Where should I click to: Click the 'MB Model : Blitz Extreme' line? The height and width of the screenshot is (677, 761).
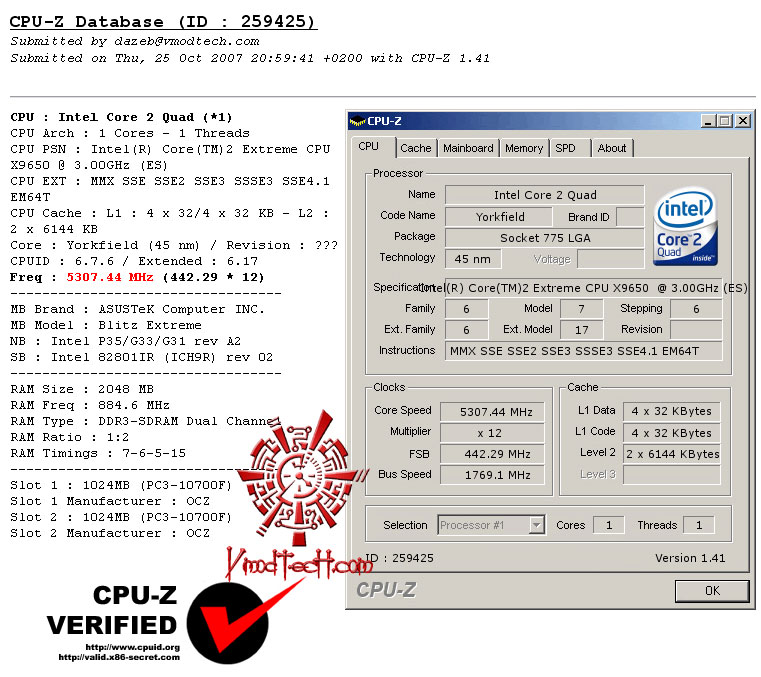pyautogui.click(x=106, y=325)
